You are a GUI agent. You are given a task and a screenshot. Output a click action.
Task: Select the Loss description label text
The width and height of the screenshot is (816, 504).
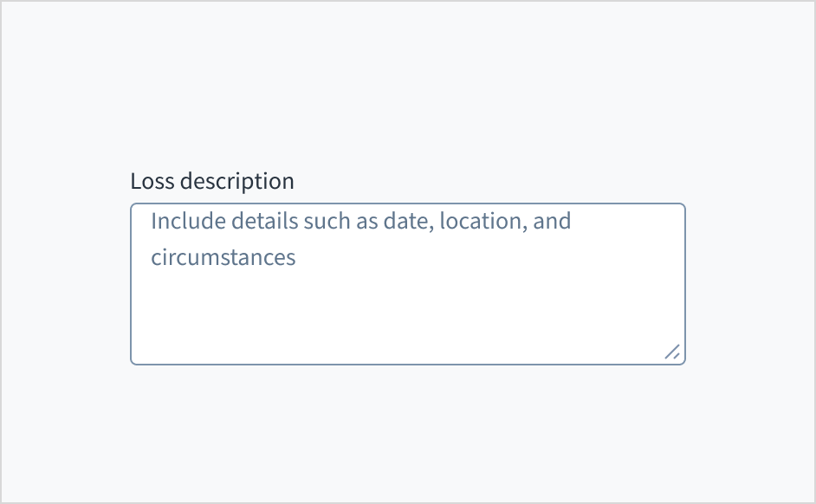click(x=212, y=182)
